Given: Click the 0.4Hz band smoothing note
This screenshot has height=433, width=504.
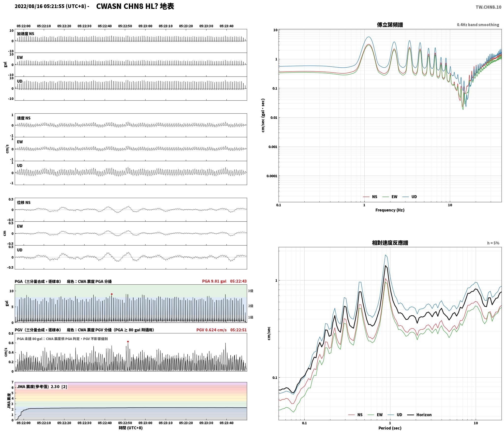Looking at the screenshot, I should [478, 25].
